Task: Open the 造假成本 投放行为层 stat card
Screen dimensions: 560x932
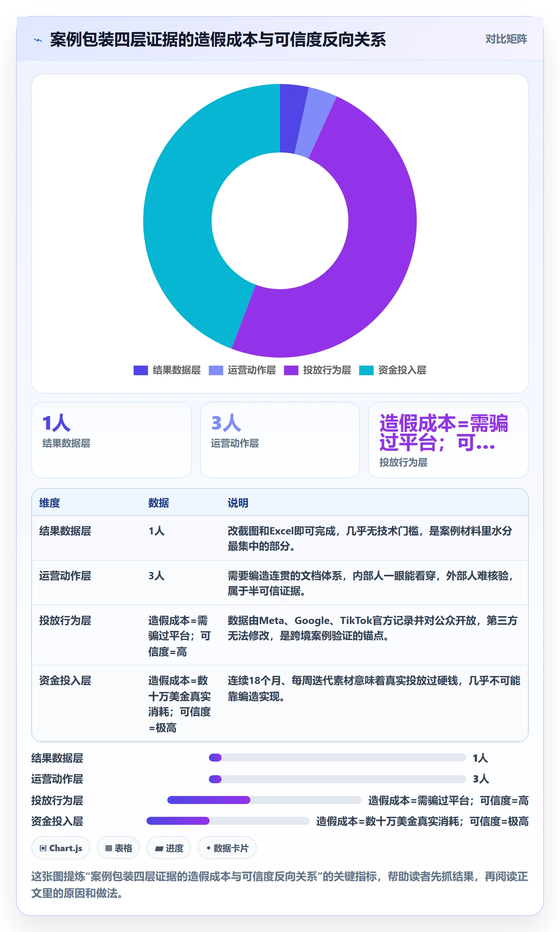Action: click(x=448, y=440)
